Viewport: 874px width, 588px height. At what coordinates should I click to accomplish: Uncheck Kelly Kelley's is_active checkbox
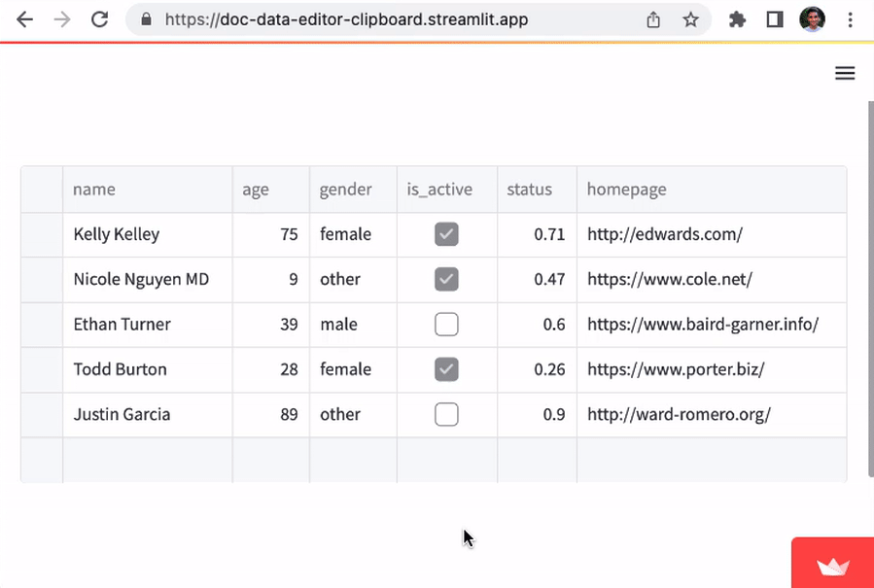point(445,234)
